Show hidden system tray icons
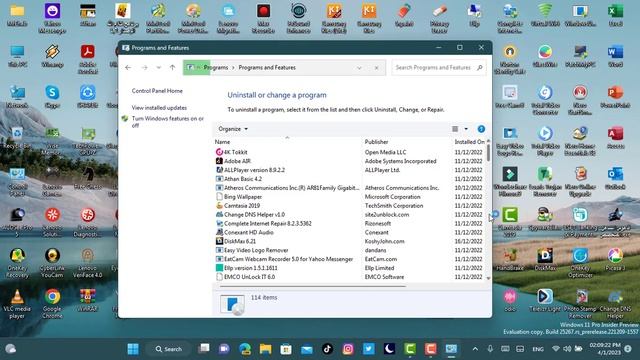Viewport: 640px width, 360px height. pos(475,349)
